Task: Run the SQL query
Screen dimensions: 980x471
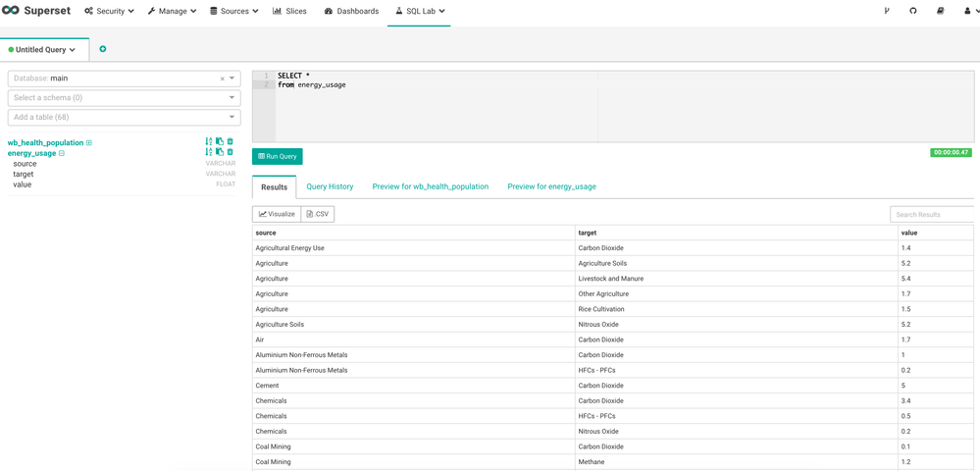Action: [278, 156]
